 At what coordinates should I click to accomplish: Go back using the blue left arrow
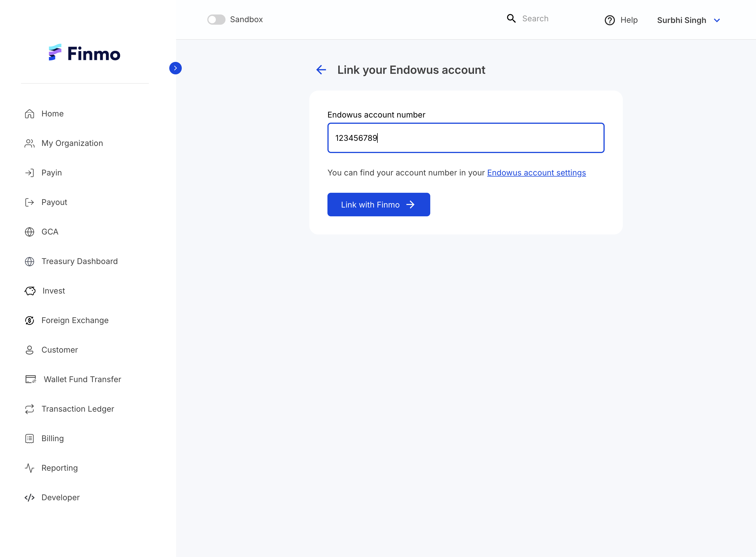pos(321,70)
